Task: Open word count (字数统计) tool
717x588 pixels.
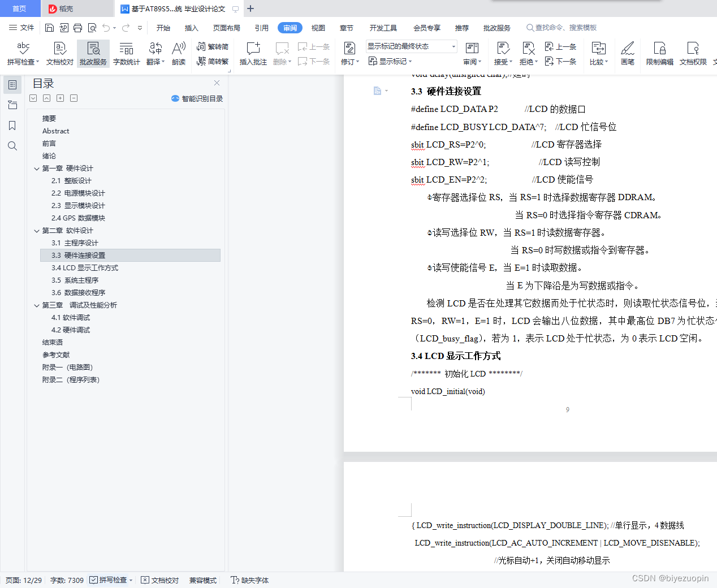Action: point(126,54)
